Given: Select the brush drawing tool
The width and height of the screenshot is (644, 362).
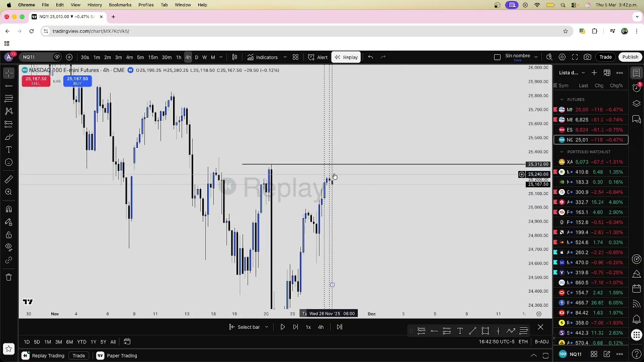Looking at the screenshot, I should pyautogui.click(x=9, y=137).
